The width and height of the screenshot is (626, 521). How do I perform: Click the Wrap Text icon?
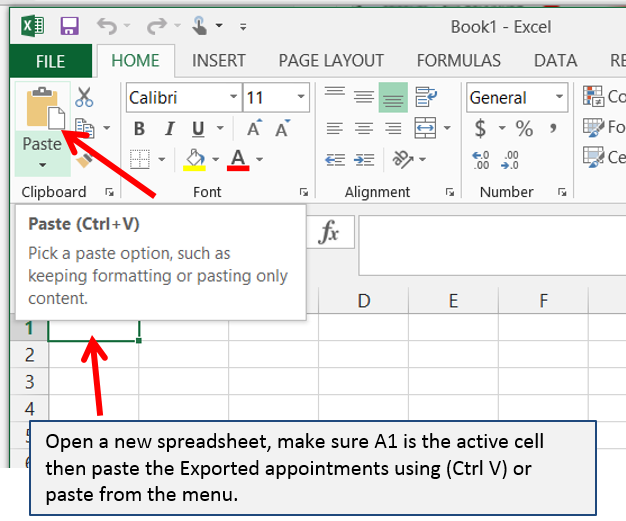point(425,97)
